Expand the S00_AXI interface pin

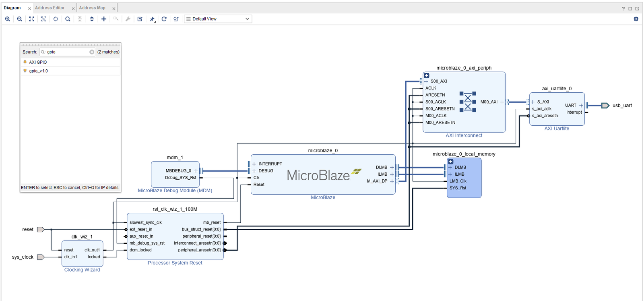426,81
